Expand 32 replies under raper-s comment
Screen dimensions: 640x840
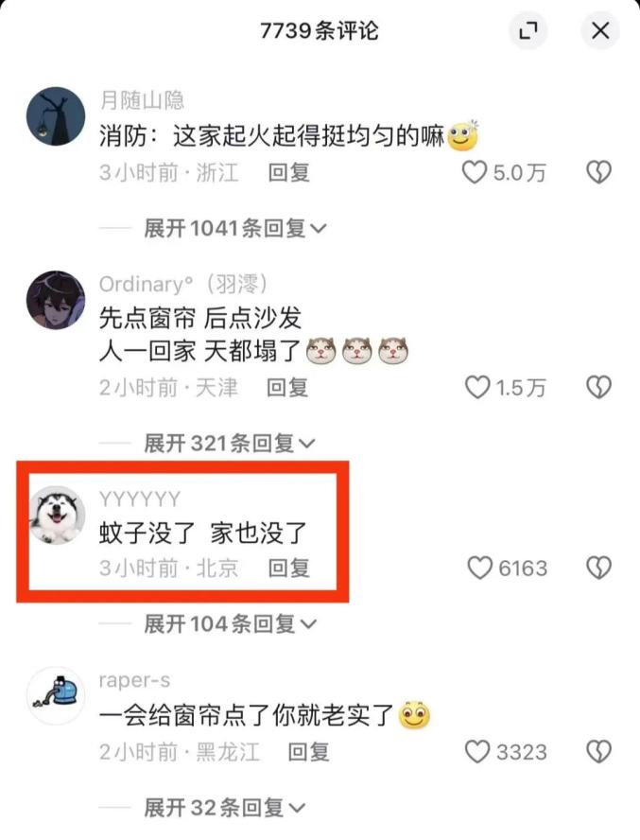(x=225, y=807)
